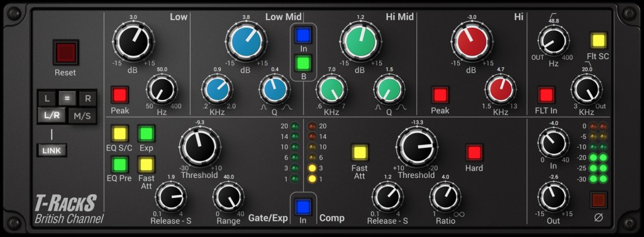Enable the Flt SC yellow button
This screenshot has height=237, width=644.
[x=599, y=40]
